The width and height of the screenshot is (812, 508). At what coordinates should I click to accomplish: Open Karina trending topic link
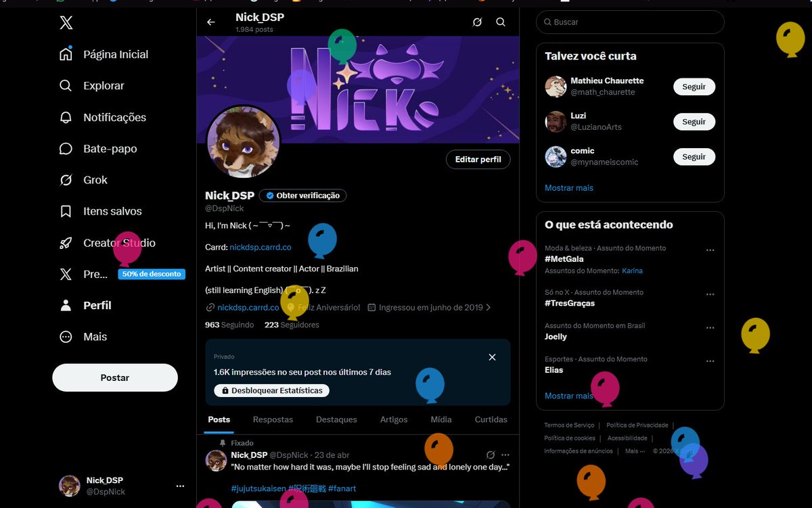pos(632,271)
